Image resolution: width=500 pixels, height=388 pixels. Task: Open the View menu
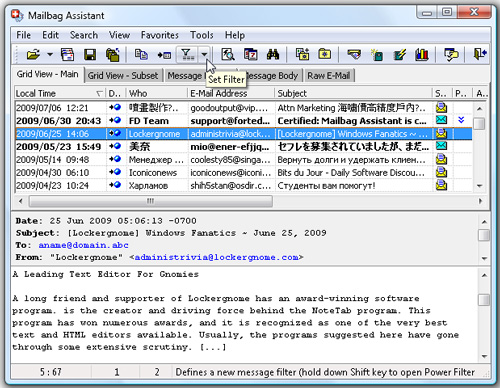point(119,35)
